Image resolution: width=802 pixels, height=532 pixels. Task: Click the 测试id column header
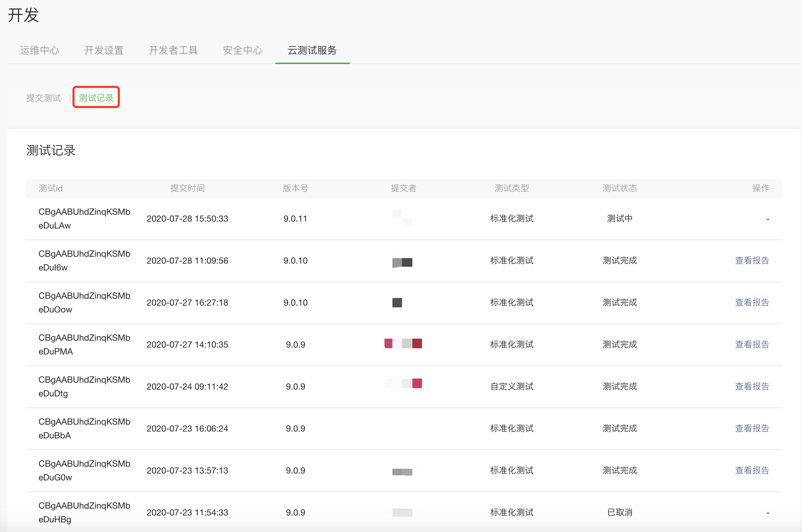[x=51, y=188]
